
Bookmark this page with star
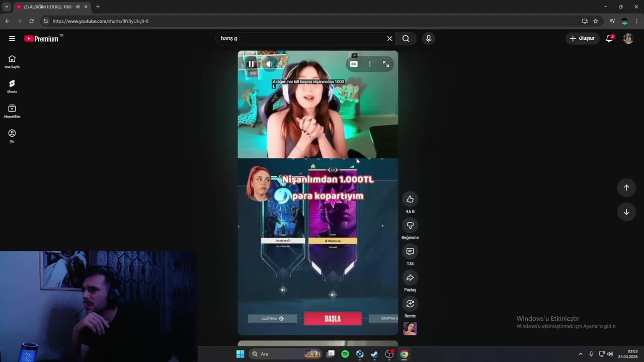596,21
